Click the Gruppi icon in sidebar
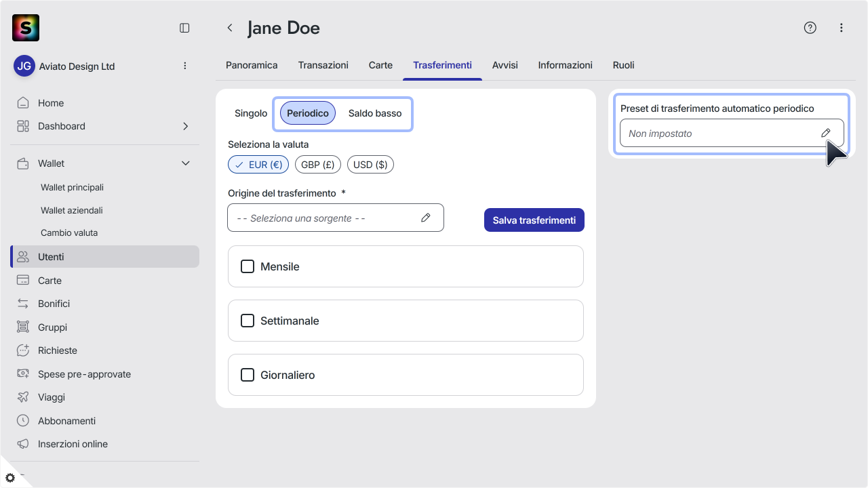This screenshot has height=488, width=868. click(x=23, y=327)
